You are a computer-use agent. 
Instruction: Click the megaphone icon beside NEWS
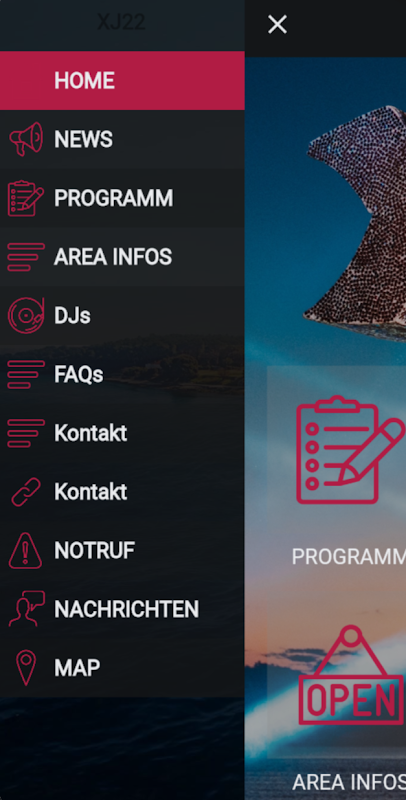click(x=26, y=139)
